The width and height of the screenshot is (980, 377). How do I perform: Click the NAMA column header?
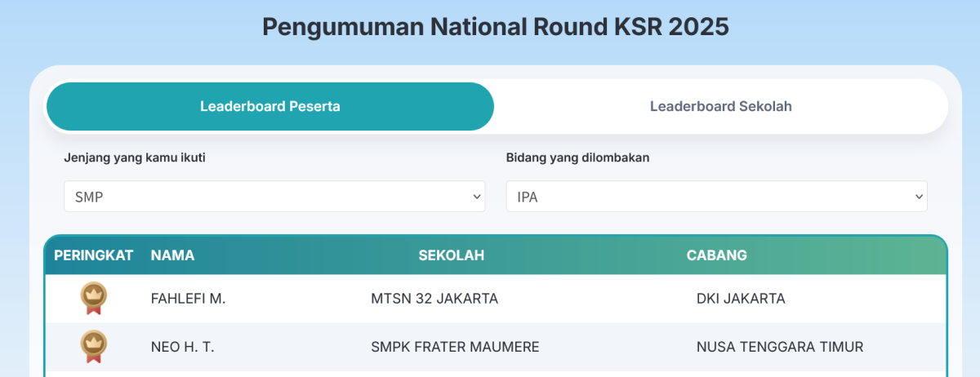(172, 255)
